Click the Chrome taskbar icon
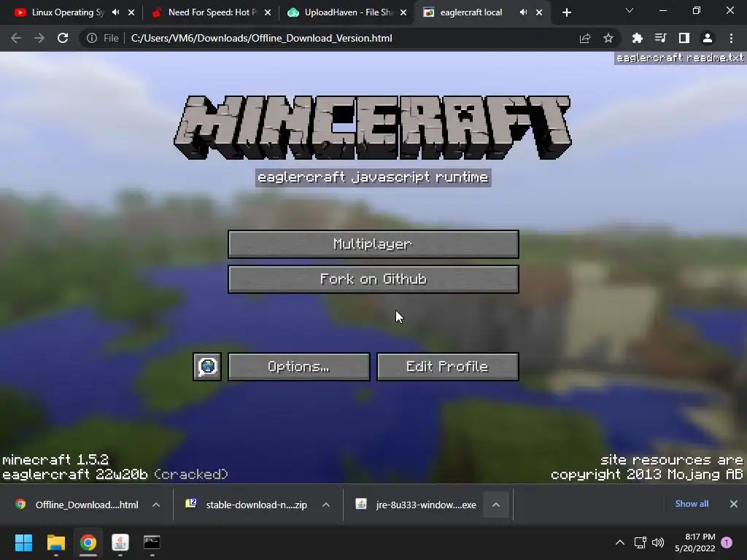This screenshot has height=560, width=747. [88, 542]
